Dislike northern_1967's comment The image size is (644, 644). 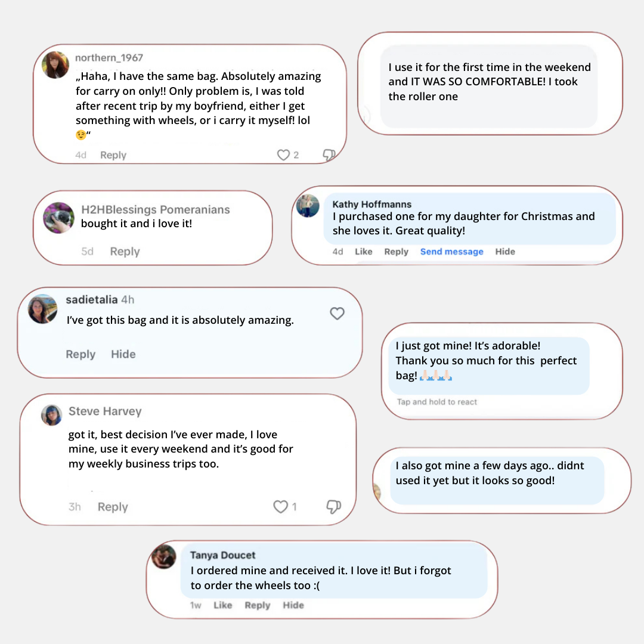(329, 155)
